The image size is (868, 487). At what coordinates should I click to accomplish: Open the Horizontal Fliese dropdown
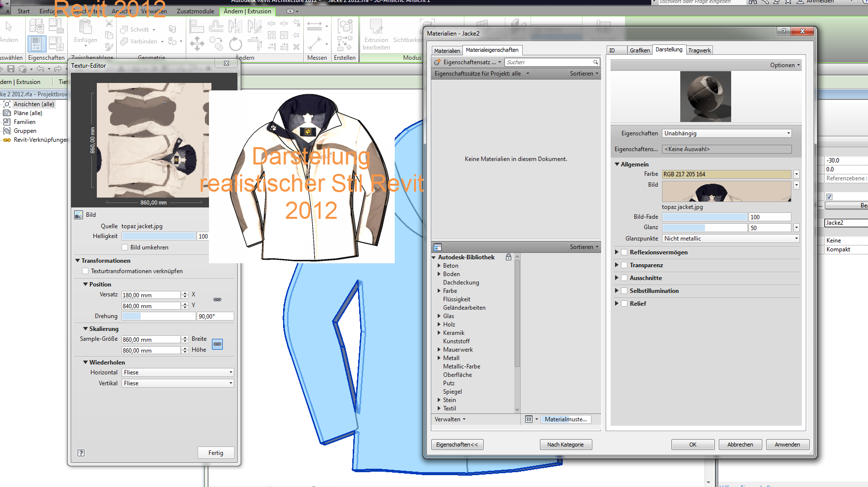(x=178, y=372)
